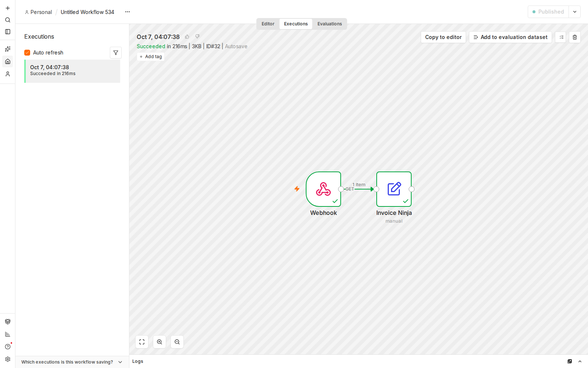Expand the Published dropdown arrow
588x368 pixels.
[575, 12]
